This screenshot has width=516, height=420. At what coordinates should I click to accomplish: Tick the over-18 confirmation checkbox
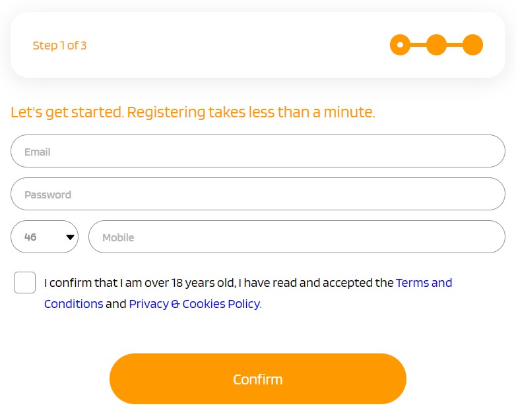(x=25, y=282)
